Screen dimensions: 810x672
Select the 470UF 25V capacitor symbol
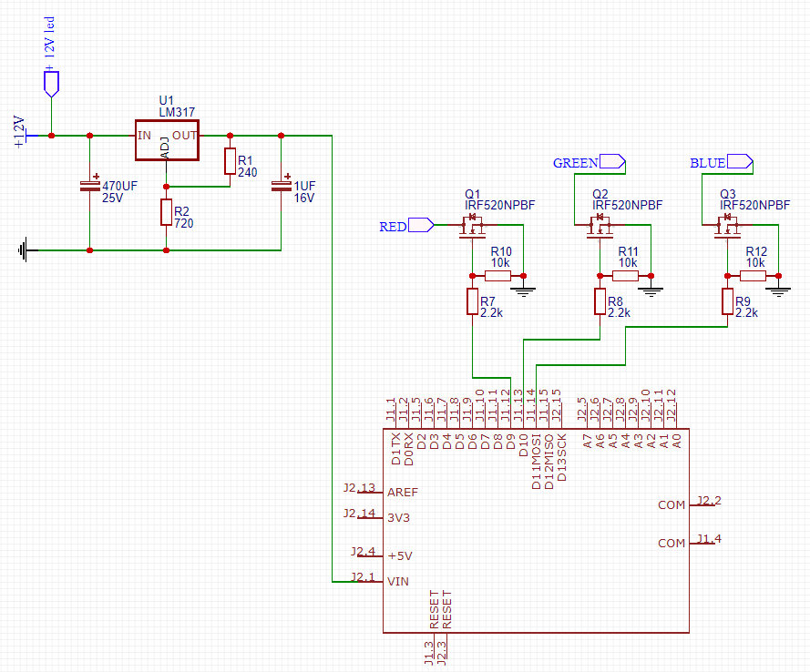[x=89, y=186]
